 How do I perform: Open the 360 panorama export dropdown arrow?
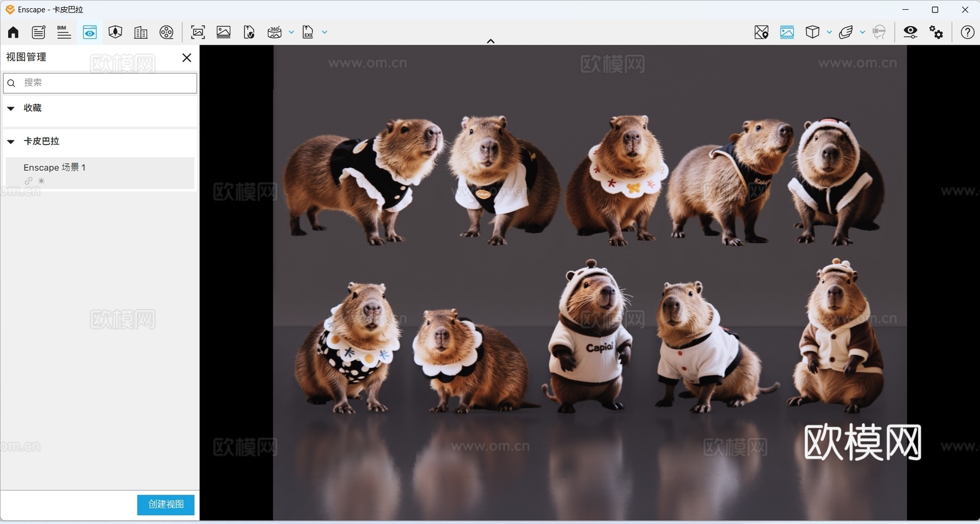tap(291, 32)
